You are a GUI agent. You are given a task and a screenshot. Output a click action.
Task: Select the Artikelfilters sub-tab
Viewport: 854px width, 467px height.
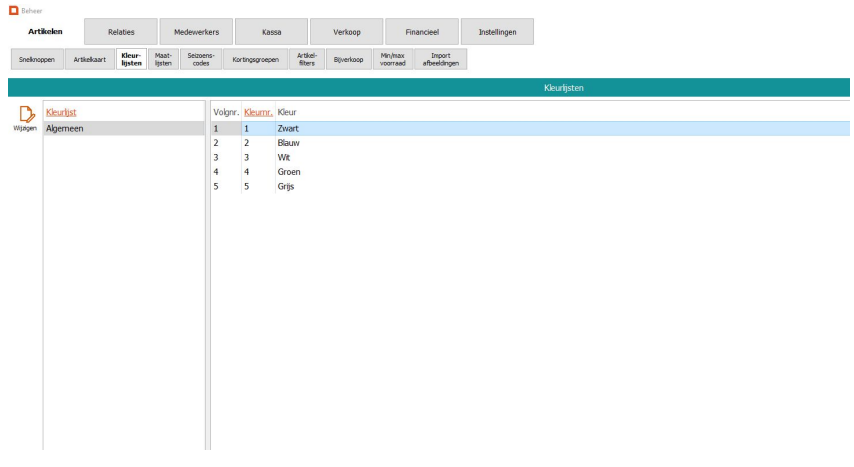306,60
